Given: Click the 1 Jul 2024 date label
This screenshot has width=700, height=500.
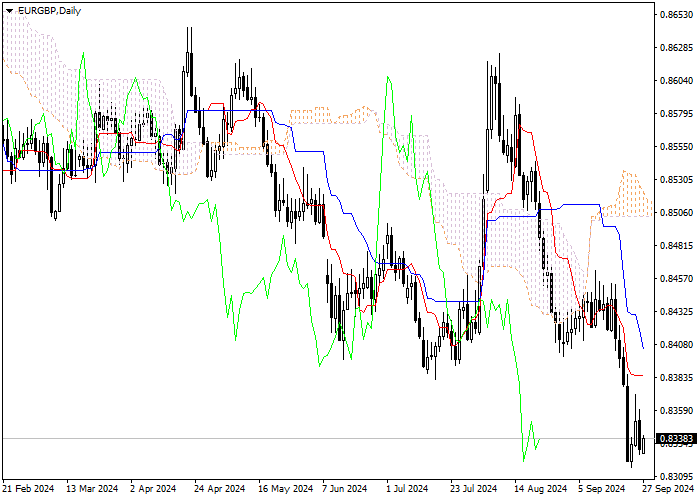Looking at the screenshot, I should coord(407,489).
